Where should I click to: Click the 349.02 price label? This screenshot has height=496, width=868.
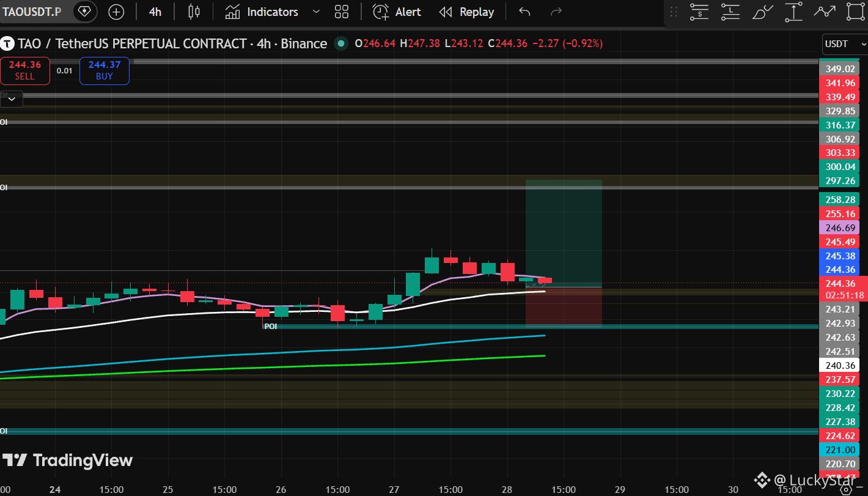(840, 69)
